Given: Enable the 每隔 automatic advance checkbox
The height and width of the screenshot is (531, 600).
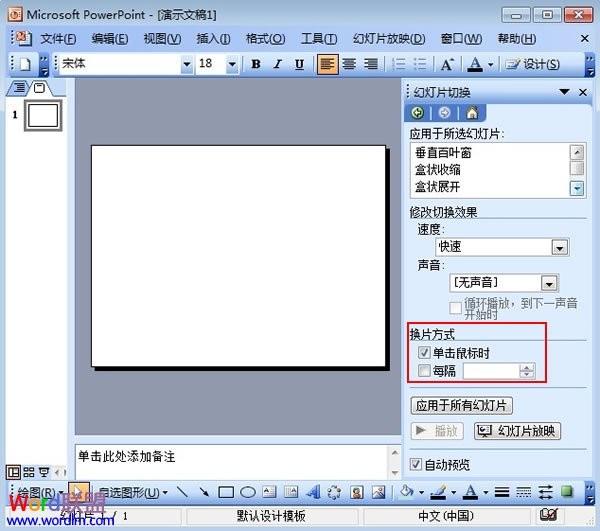Looking at the screenshot, I should click(424, 370).
